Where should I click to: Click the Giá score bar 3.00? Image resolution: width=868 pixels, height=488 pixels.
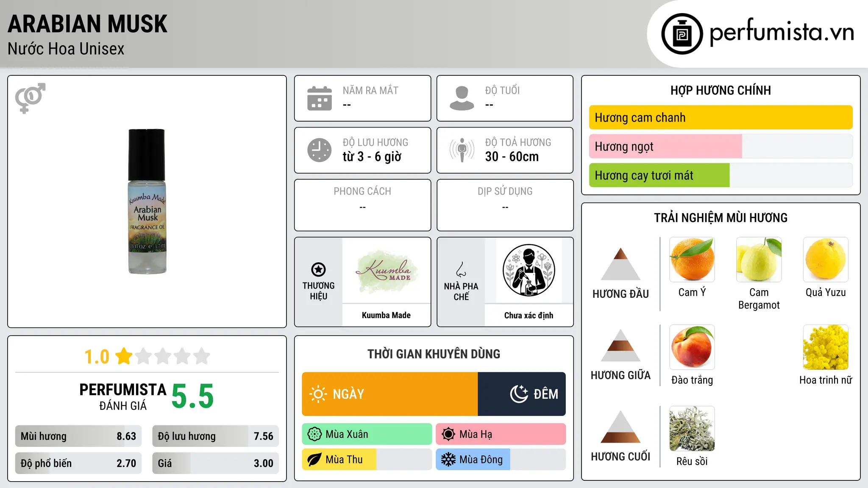(215, 463)
